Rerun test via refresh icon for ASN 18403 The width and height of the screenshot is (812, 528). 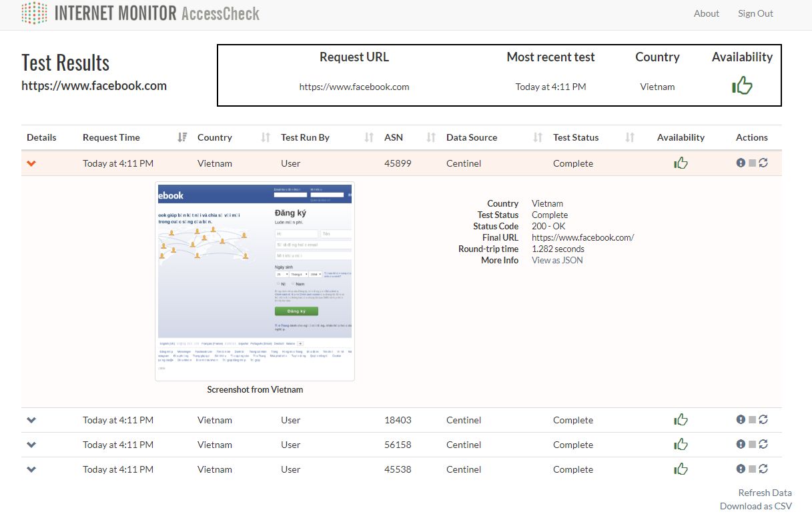(x=763, y=419)
